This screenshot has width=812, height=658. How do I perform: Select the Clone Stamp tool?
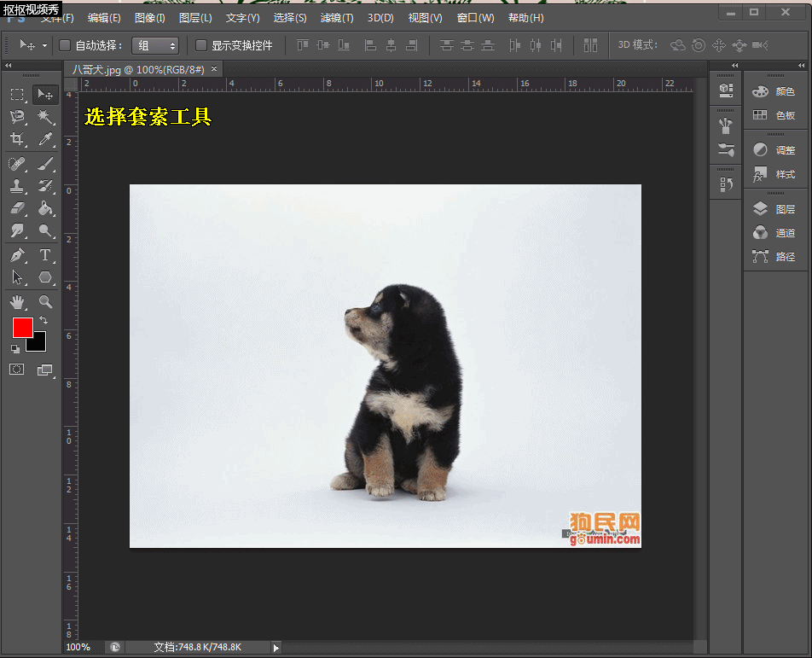[x=17, y=186]
